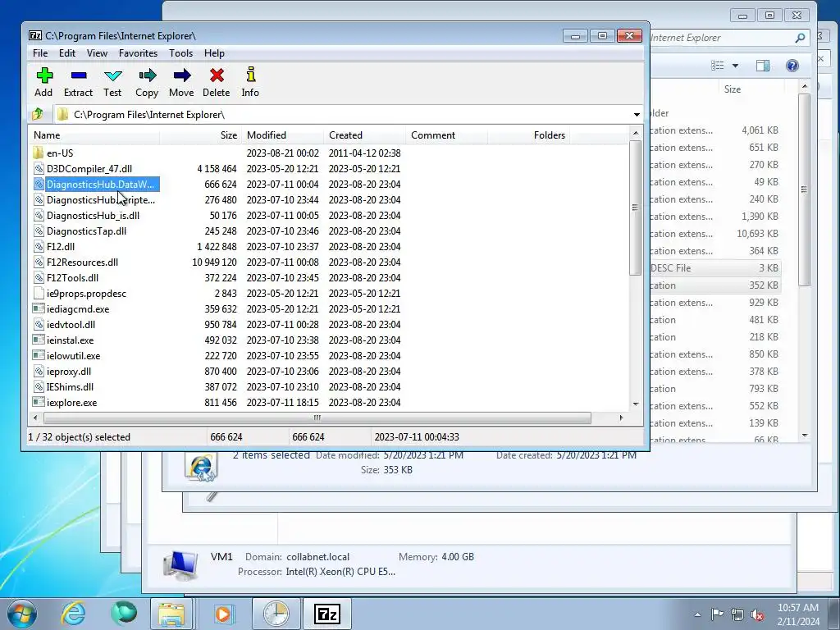Select the en-US folder icon
The width and height of the screenshot is (840, 630).
click(x=38, y=153)
